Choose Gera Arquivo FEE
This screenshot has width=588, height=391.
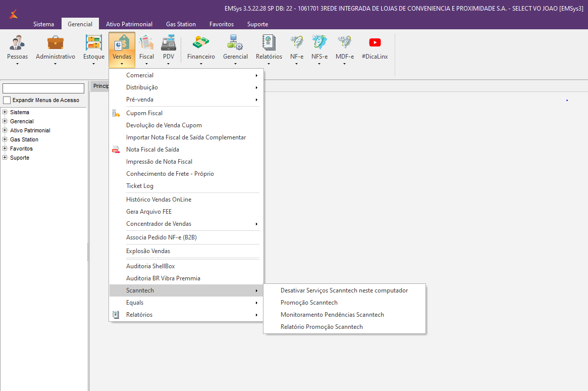coord(186,212)
